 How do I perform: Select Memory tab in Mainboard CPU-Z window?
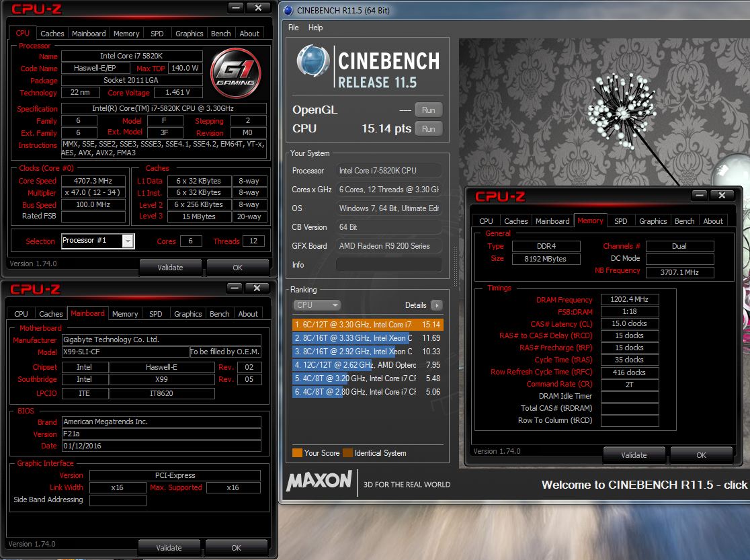[x=125, y=314]
